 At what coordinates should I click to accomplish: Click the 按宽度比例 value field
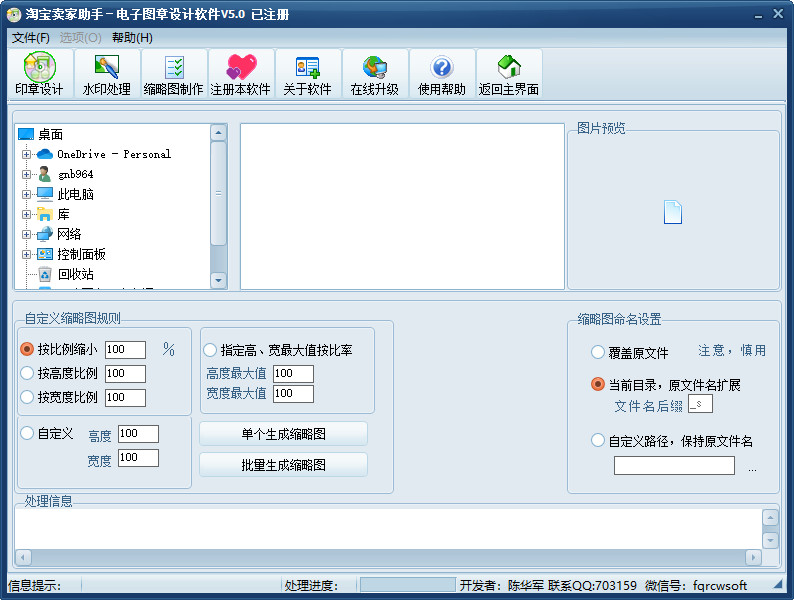[x=126, y=397]
